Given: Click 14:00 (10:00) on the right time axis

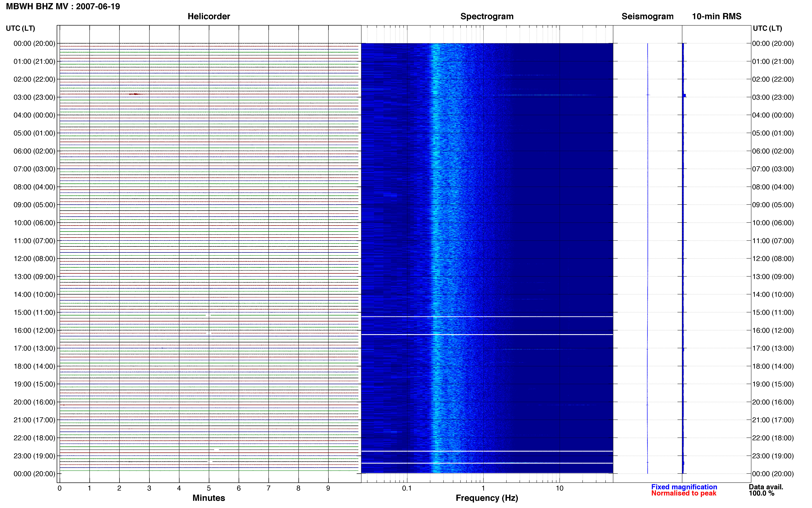Looking at the screenshot, I should pos(773,295).
